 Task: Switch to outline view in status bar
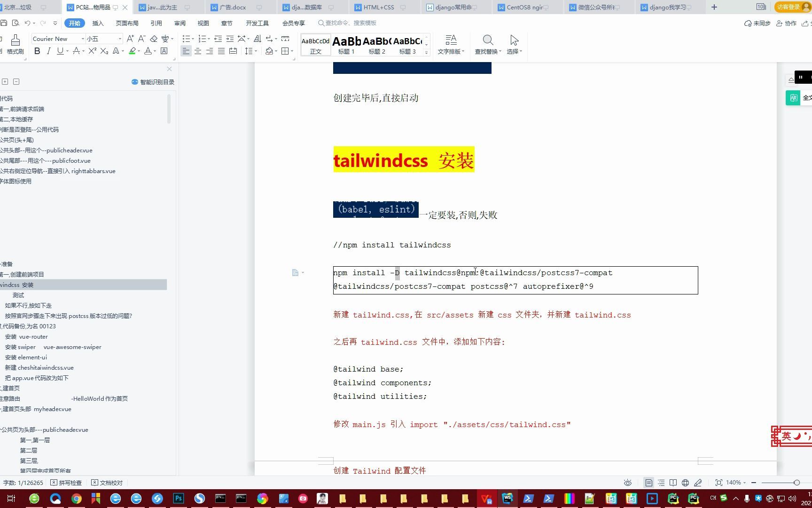click(x=661, y=483)
